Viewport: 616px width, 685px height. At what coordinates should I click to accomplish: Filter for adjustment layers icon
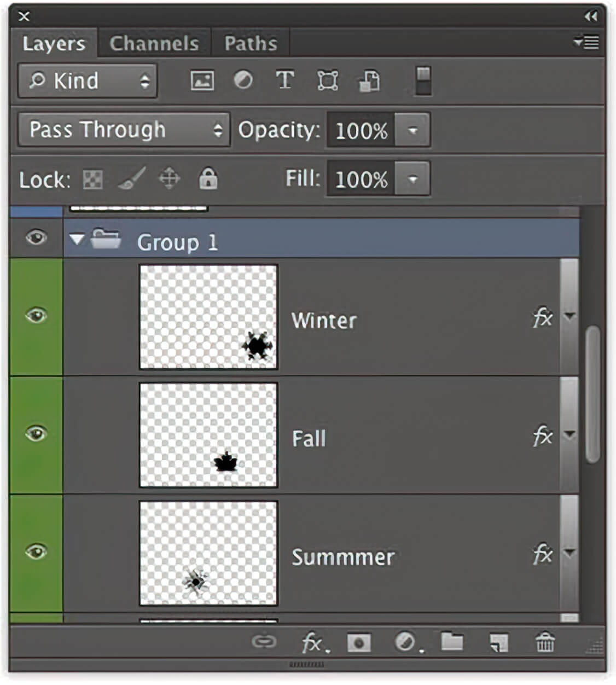tap(243, 81)
